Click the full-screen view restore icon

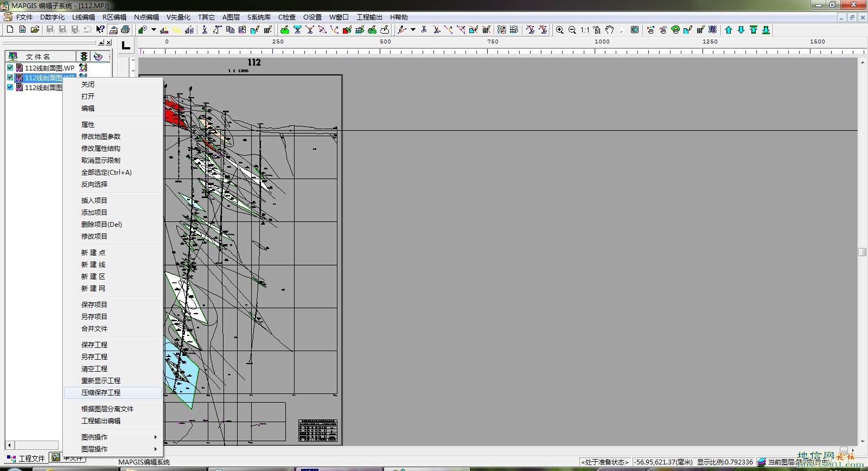click(x=635, y=30)
